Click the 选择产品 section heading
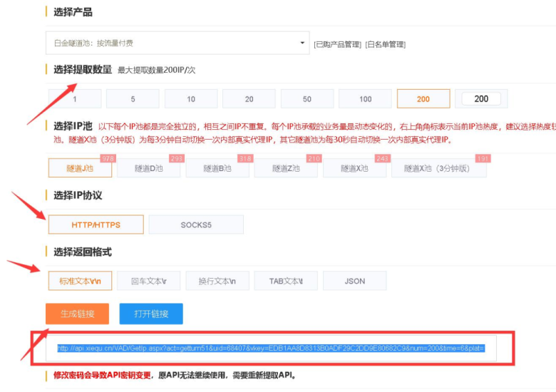Screen dimensions: 556x392 pyautogui.click(x=73, y=12)
